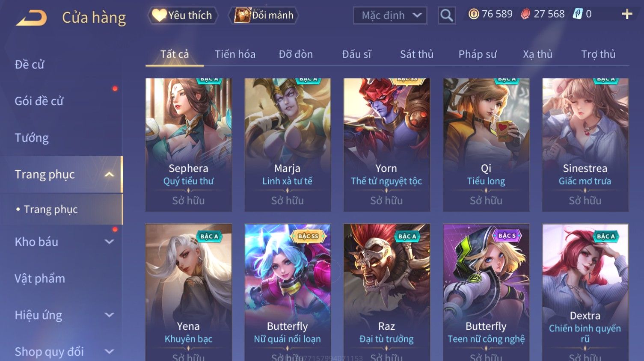
Task: Open the Mặc định sort dropdown
Action: click(x=390, y=16)
